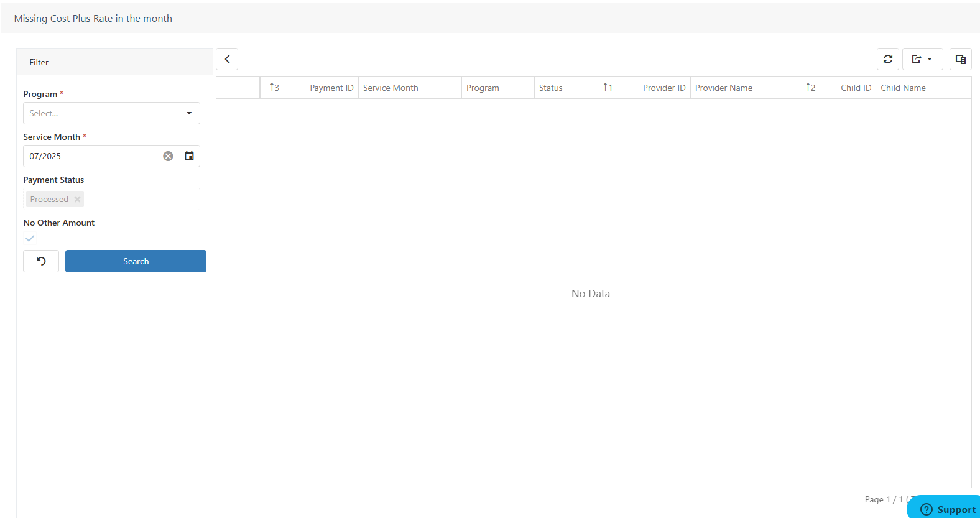
Task: Reset filters using the undo icon button
Action: point(41,261)
